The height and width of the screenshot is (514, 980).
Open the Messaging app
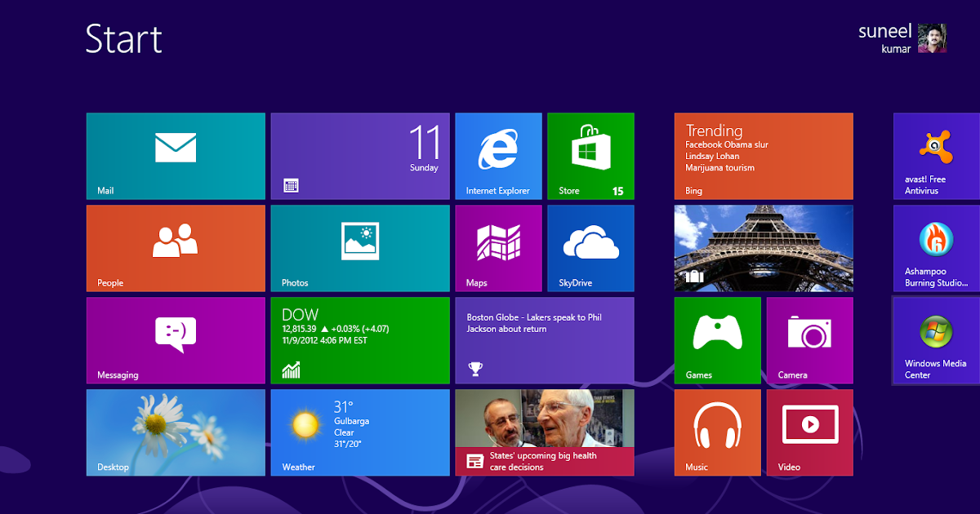point(175,340)
